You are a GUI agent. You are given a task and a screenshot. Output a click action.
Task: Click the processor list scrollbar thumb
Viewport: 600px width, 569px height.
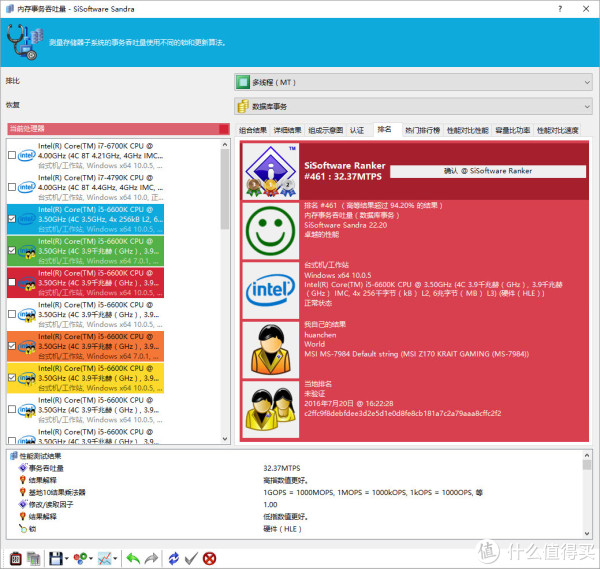point(225,189)
